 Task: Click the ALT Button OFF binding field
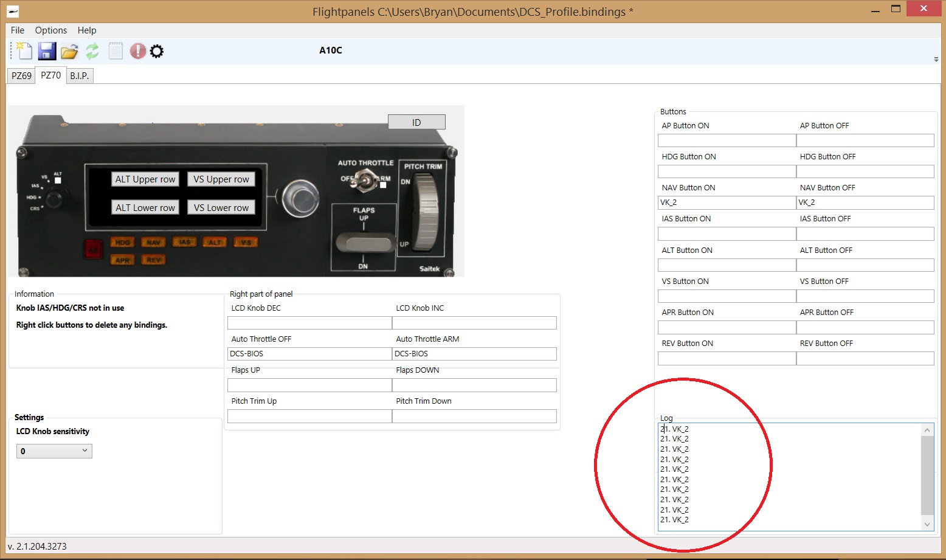click(865, 265)
